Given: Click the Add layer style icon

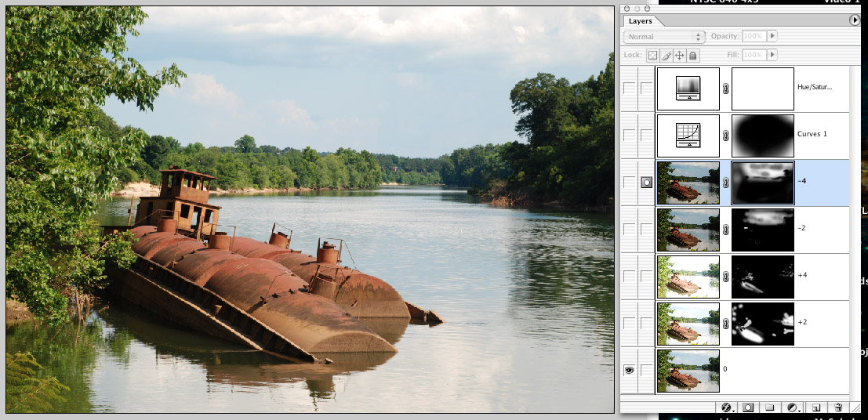Looking at the screenshot, I should [726, 407].
